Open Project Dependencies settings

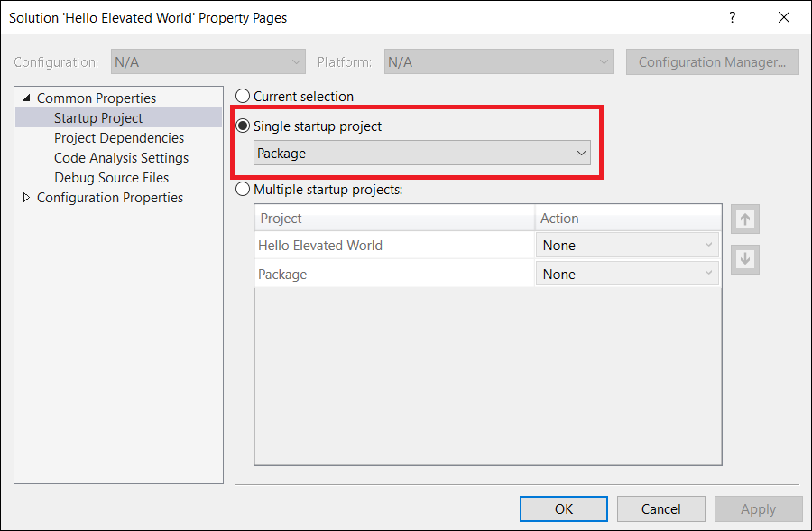[x=118, y=137]
